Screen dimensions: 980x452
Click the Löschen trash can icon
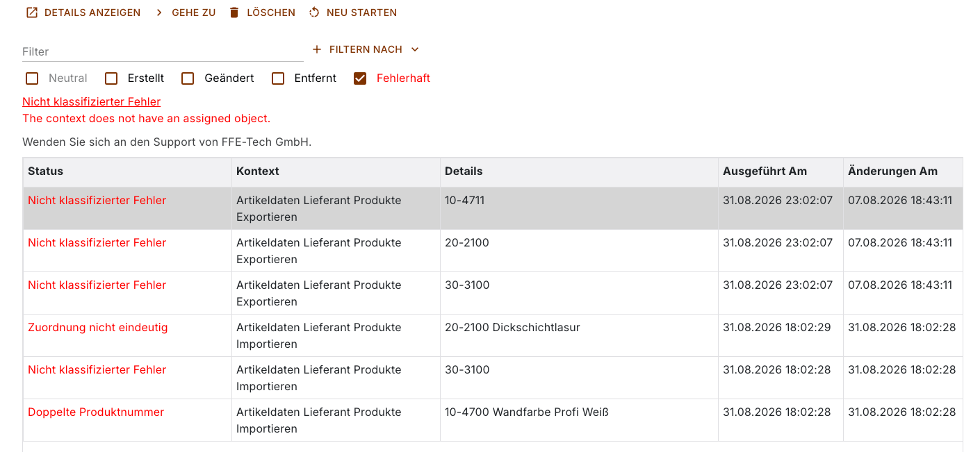pos(234,12)
